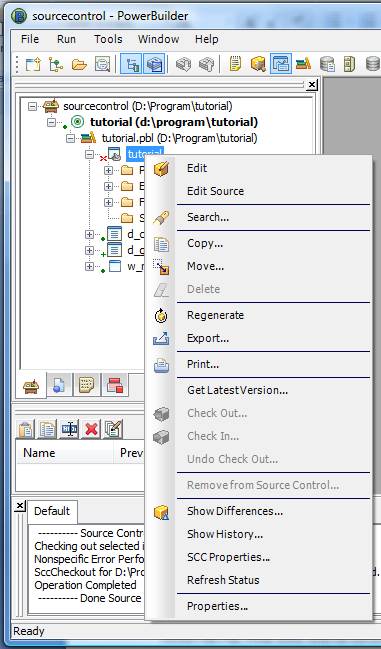Open the Window menu

pos(158,39)
